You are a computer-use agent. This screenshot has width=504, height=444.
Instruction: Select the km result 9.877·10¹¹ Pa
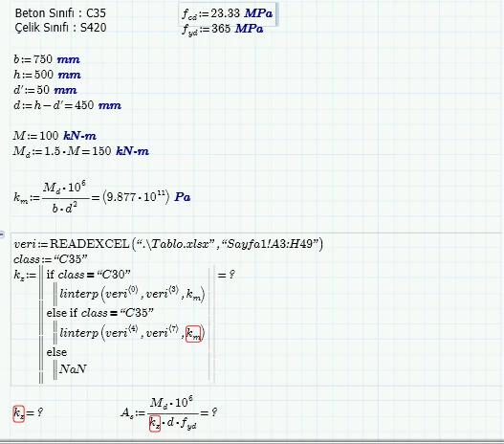(146, 197)
